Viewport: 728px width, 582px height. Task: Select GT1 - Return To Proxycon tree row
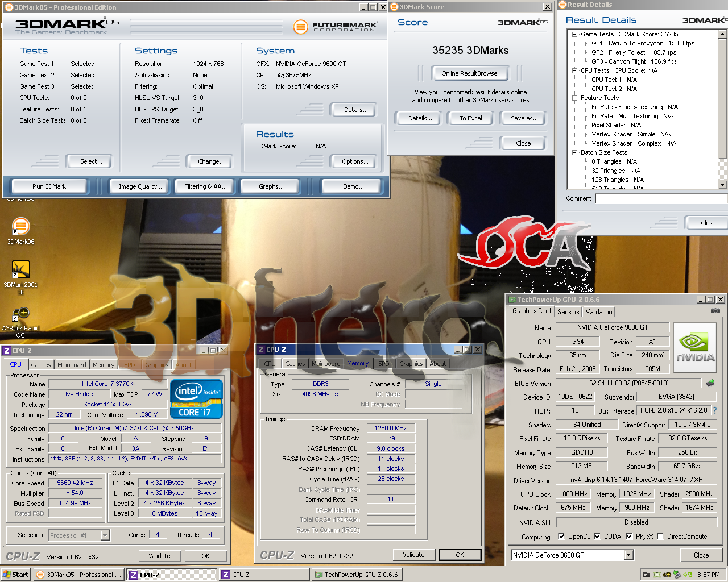point(643,43)
